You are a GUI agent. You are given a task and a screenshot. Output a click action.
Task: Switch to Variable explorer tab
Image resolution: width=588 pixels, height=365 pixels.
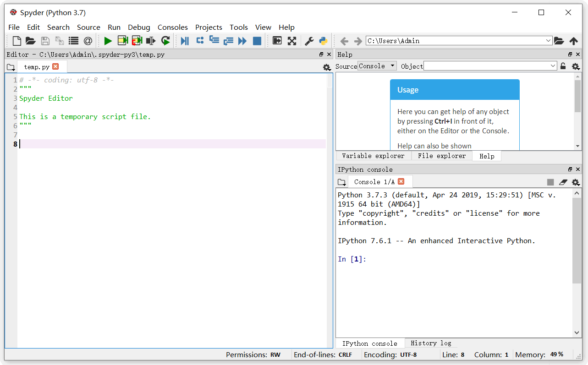click(373, 156)
